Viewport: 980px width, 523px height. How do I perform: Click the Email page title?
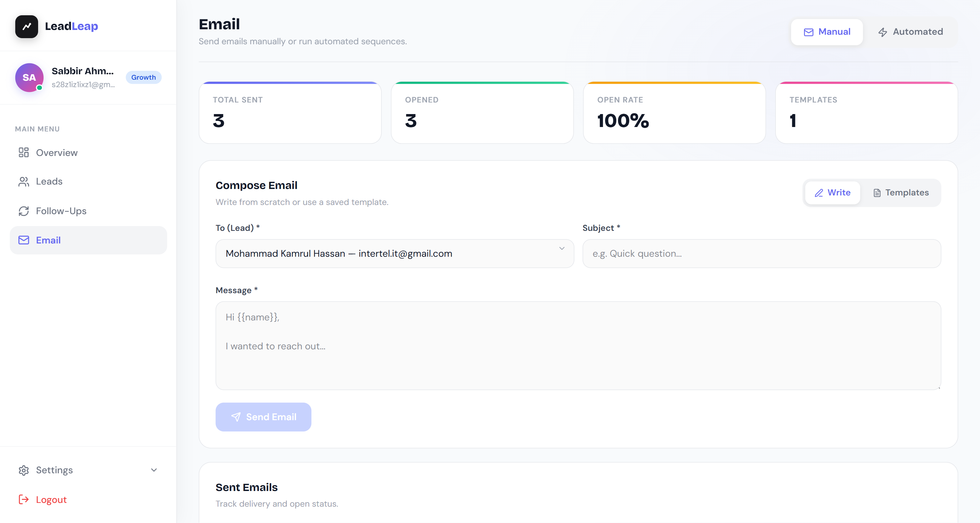point(219,25)
